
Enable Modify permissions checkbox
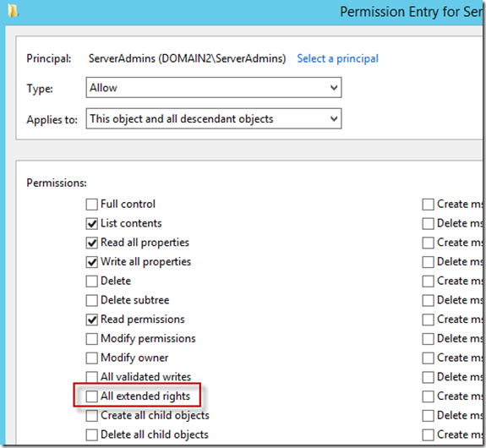point(92,339)
